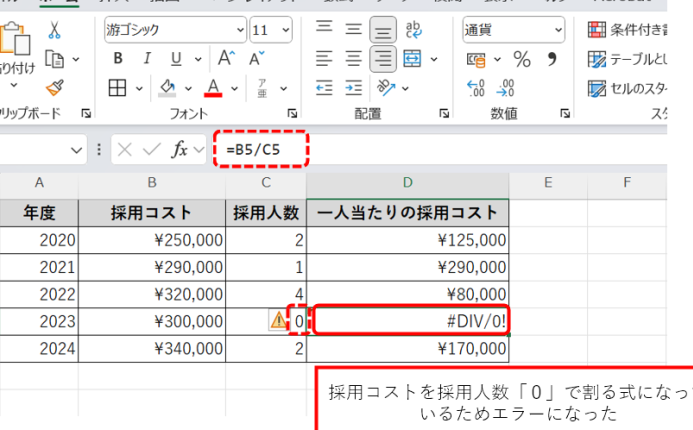Image resolution: width=693 pixels, height=430 pixels.
Task: Toggle right-align text
Action: tap(383, 59)
